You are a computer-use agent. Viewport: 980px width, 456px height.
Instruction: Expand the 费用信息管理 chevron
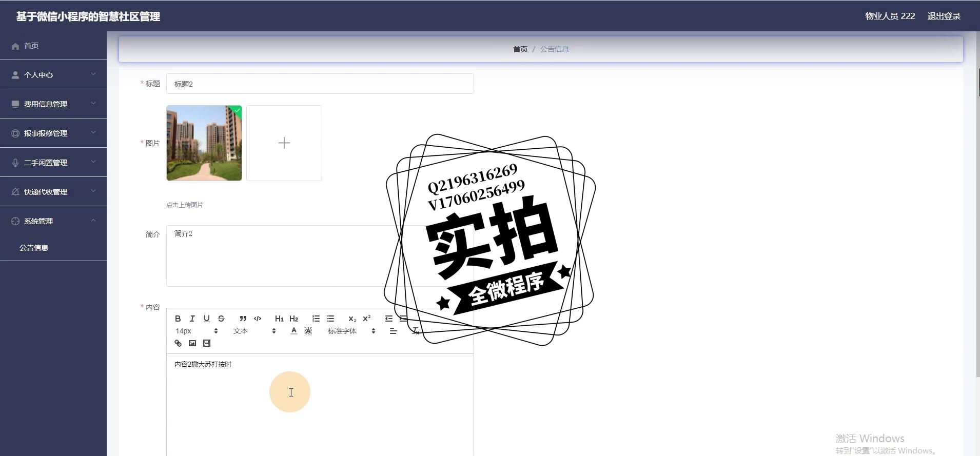[x=93, y=104]
